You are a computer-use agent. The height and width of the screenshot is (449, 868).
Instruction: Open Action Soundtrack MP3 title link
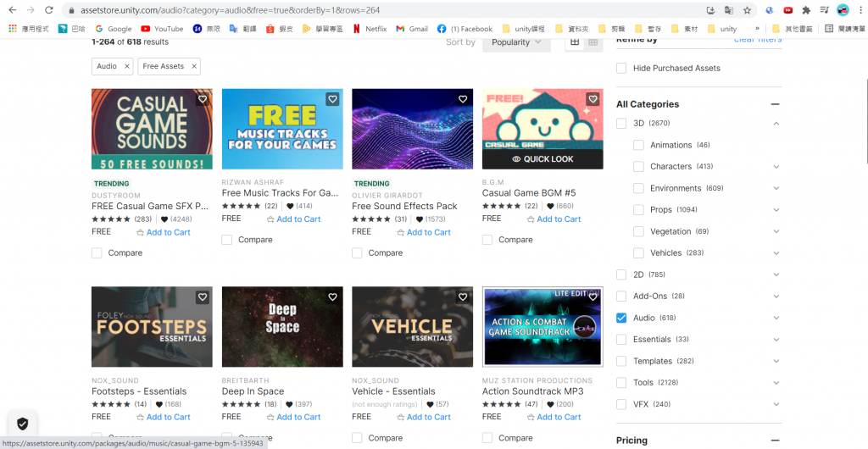click(532, 391)
